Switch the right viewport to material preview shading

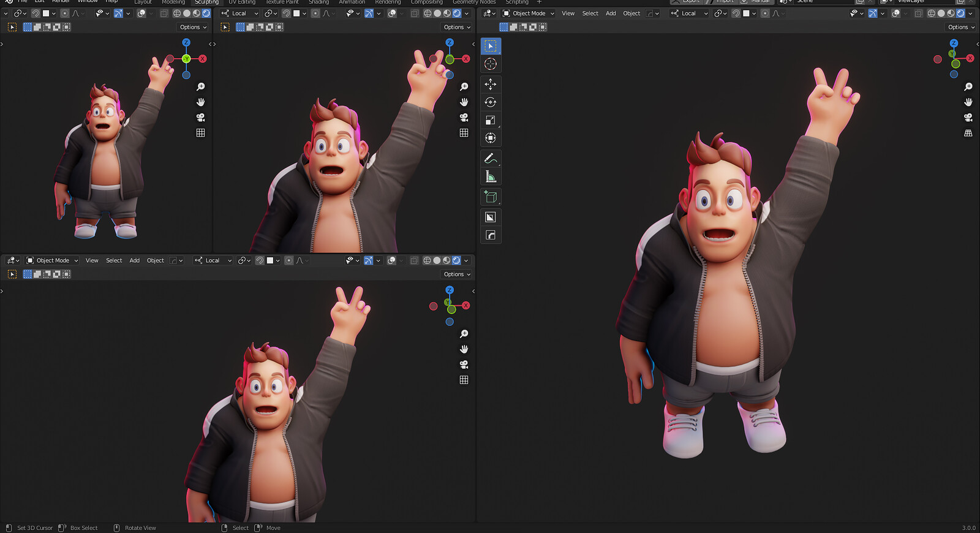pos(951,13)
